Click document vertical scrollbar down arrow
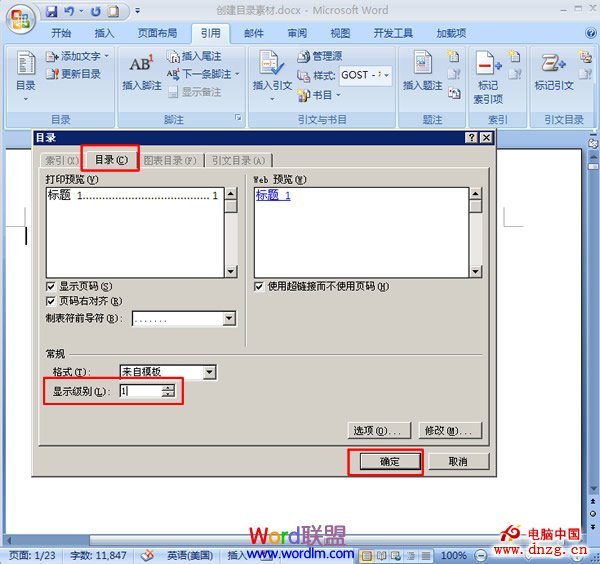The image size is (600, 564). (x=593, y=489)
